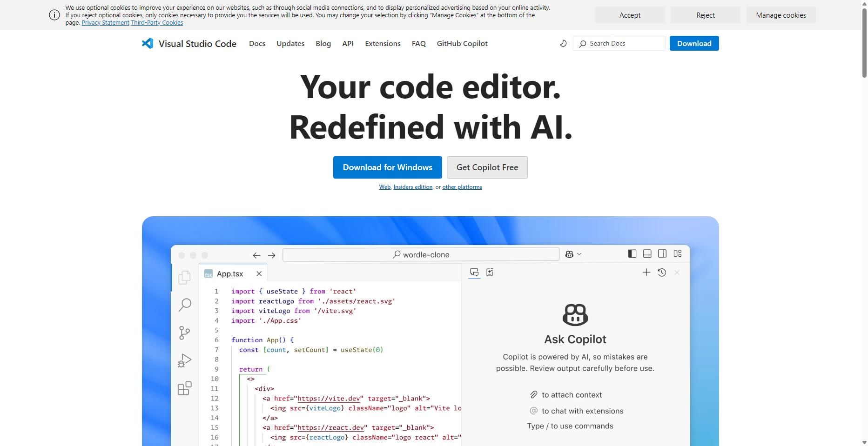
Task: Click the @ chat with extensions icon
Action: click(x=534, y=411)
